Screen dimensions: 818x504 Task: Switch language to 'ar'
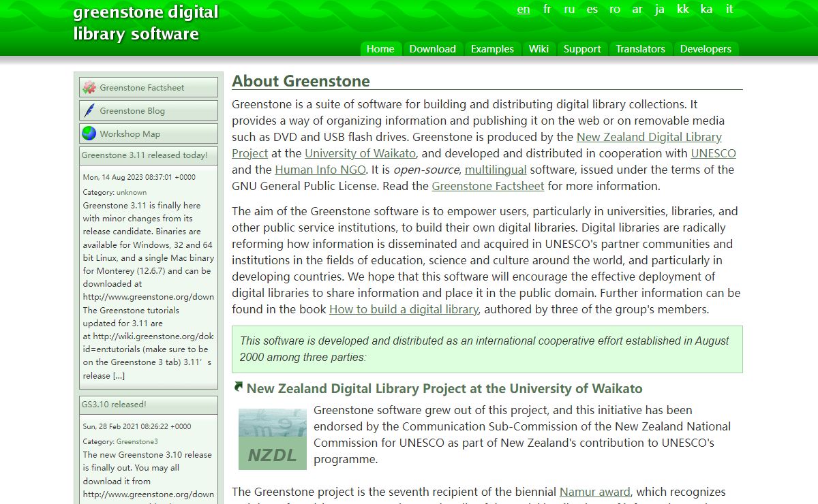[x=637, y=9]
